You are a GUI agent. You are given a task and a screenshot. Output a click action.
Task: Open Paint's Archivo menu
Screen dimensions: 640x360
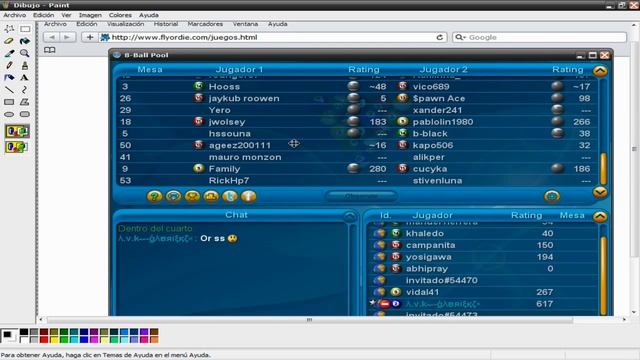point(14,15)
